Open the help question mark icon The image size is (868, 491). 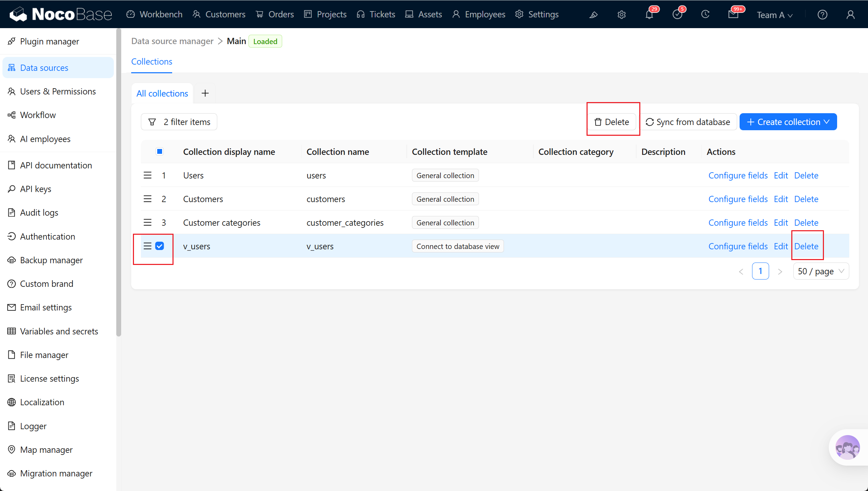pos(822,15)
